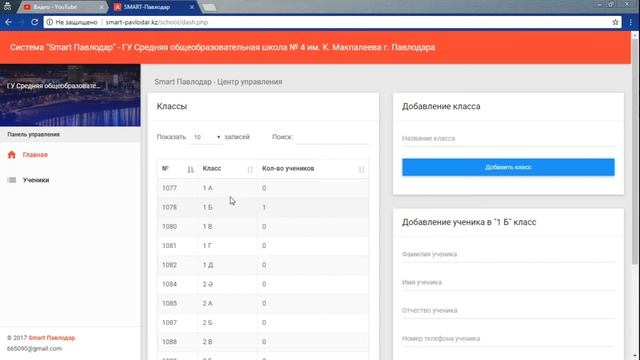This screenshot has width=640, height=360.
Task: Click the browser back arrow
Action: tap(8, 22)
